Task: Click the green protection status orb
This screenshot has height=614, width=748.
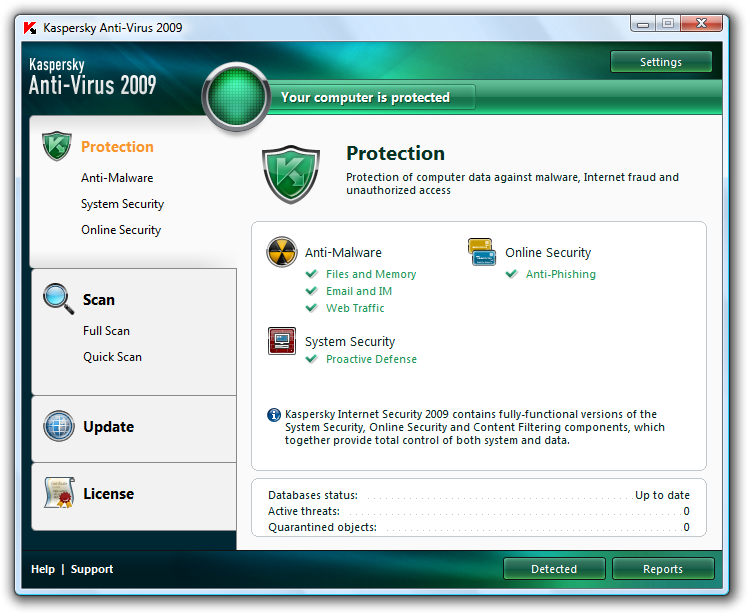Action: click(236, 98)
